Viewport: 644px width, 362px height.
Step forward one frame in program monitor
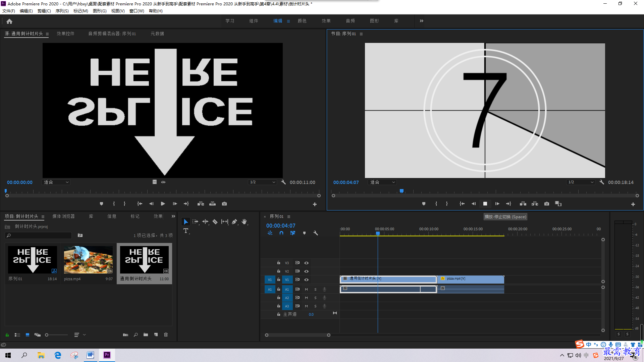[497, 204]
